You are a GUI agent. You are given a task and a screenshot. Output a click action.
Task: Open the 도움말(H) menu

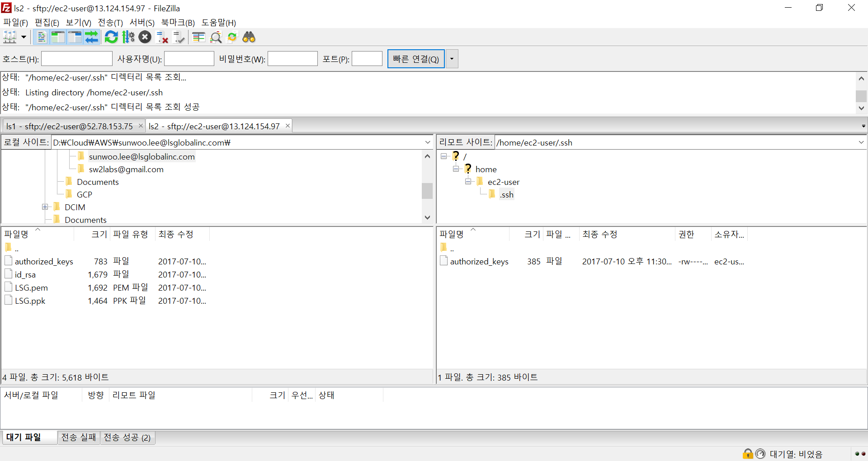219,23
